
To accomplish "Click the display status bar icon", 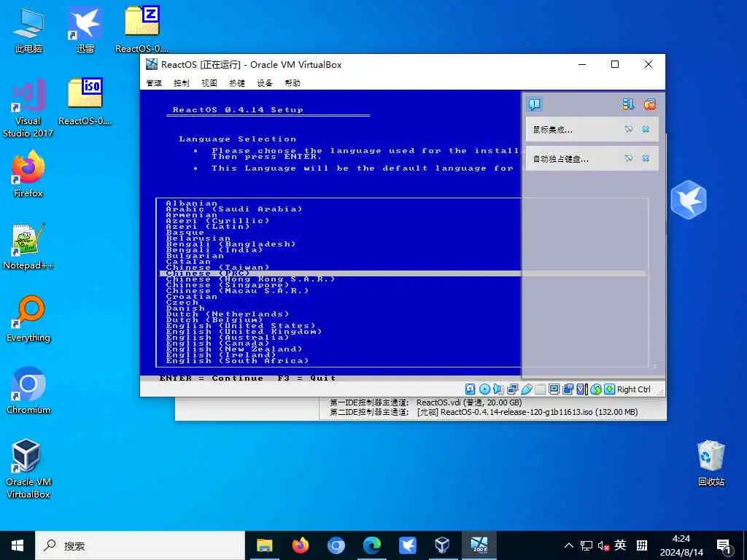I will pyautogui.click(x=554, y=389).
